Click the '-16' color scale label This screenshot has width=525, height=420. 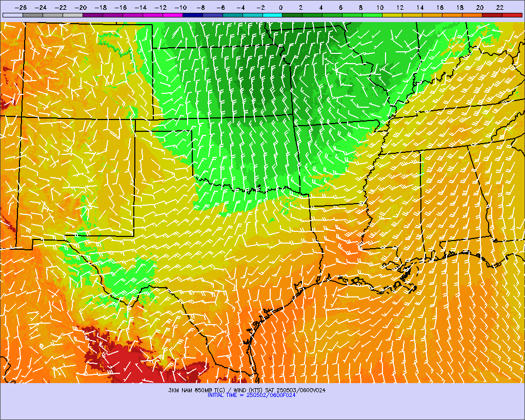click(120, 8)
